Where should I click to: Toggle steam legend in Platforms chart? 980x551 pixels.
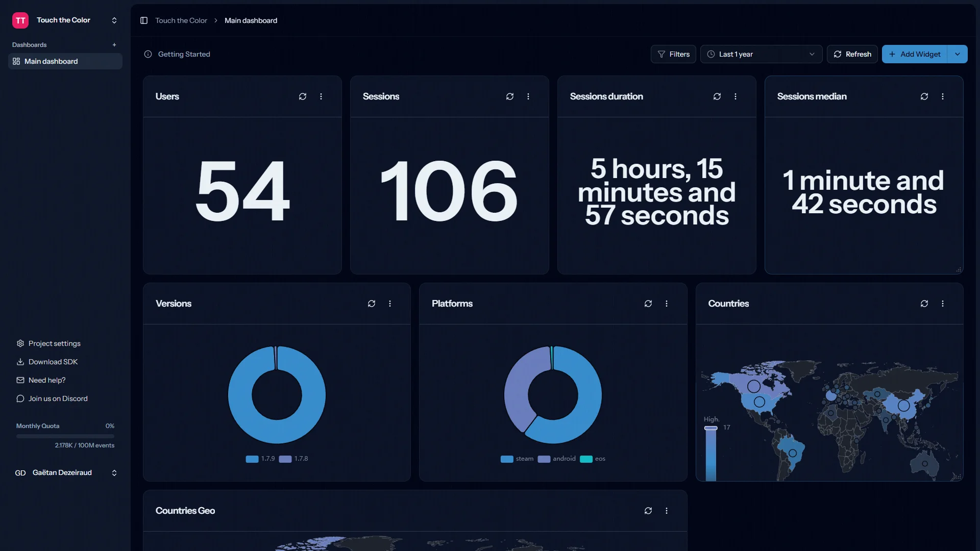[517, 459]
